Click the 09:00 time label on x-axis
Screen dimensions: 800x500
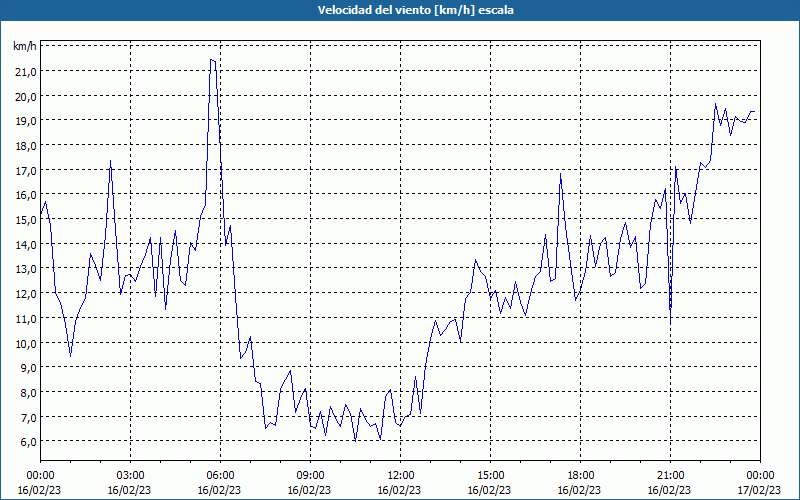click(311, 476)
